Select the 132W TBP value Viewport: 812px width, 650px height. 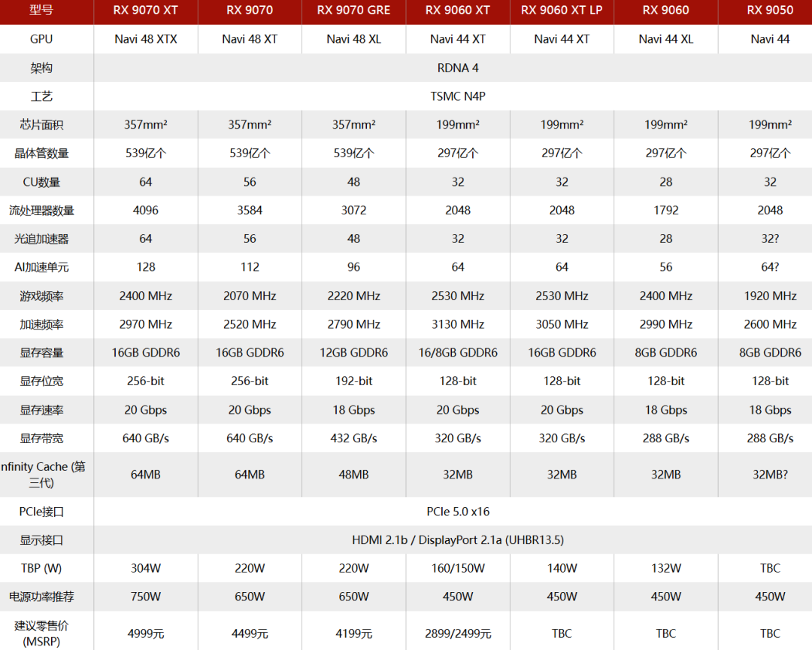click(666, 569)
